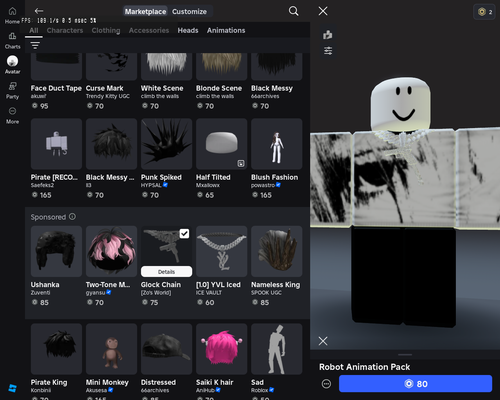Click creator name Trendy Kitty UGC
This screenshot has width=500, height=400.
click(108, 96)
